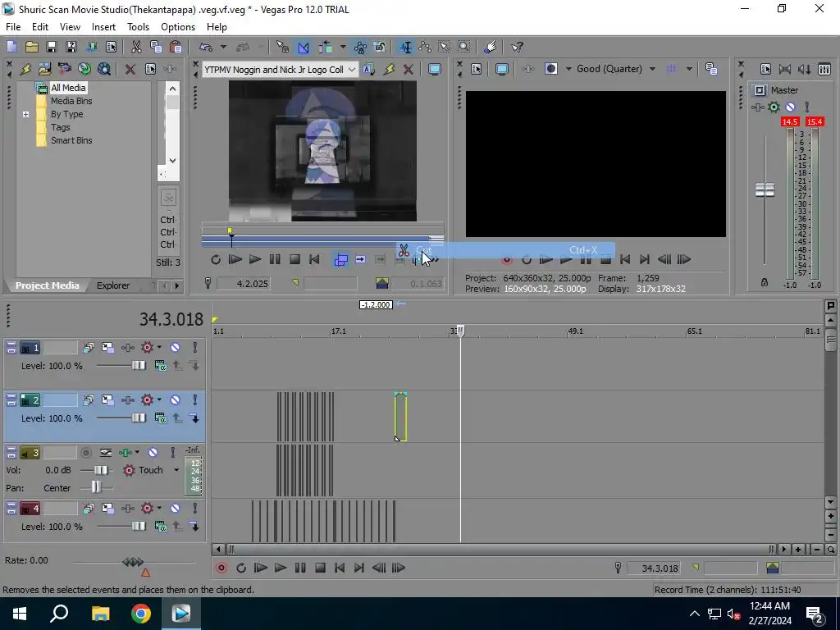Mute video track 1

tap(176, 348)
